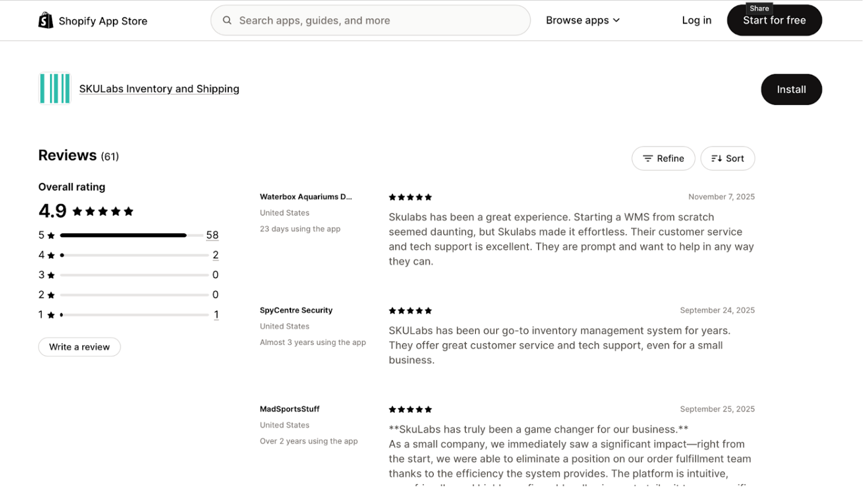This screenshot has height=504, width=865.
Task: Open the SKULabs Inventory and Shipping link
Action: click(x=159, y=89)
